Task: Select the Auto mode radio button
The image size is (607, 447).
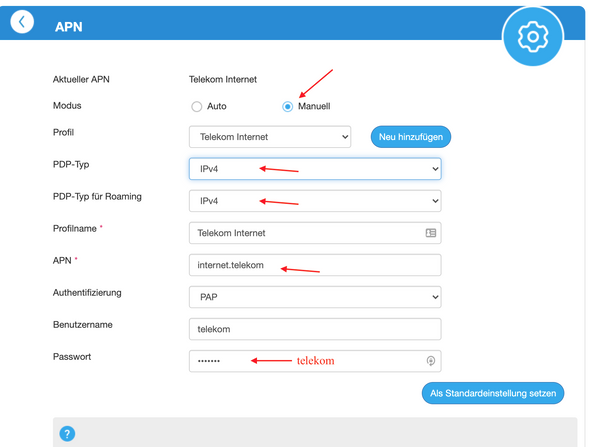Action: click(x=197, y=106)
